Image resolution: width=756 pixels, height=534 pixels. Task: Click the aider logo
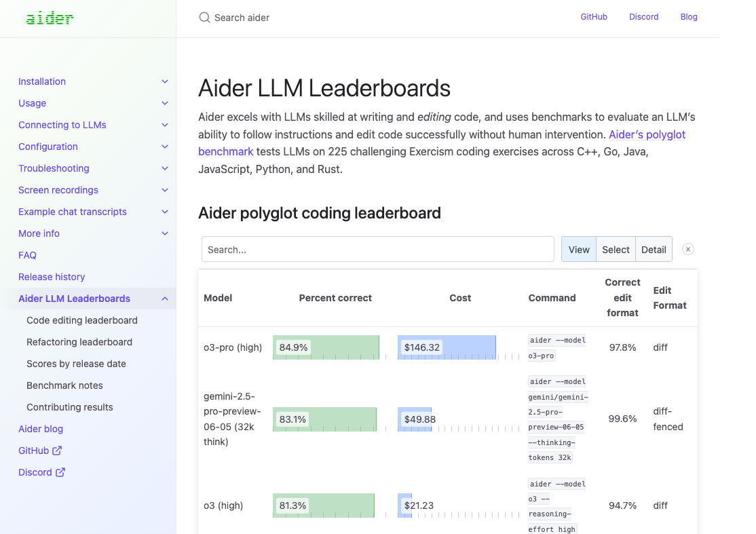pyautogui.click(x=50, y=18)
